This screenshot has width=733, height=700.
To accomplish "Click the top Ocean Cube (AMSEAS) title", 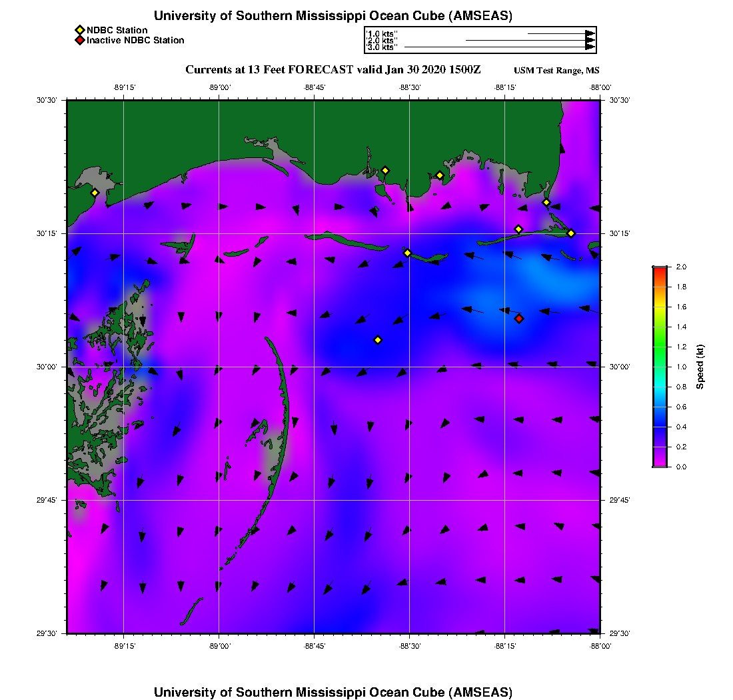I will click(333, 16).
